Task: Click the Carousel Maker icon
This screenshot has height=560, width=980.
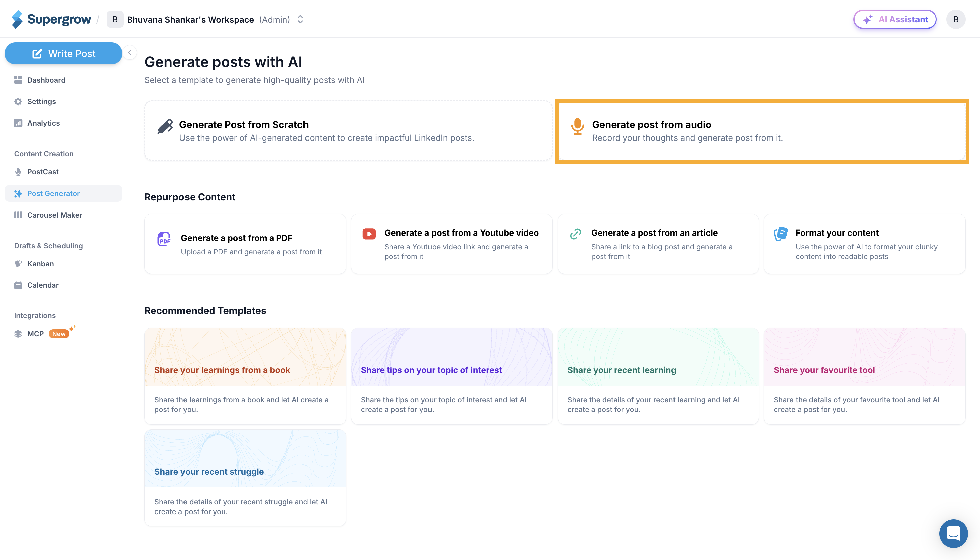Action: click(18, 215)
